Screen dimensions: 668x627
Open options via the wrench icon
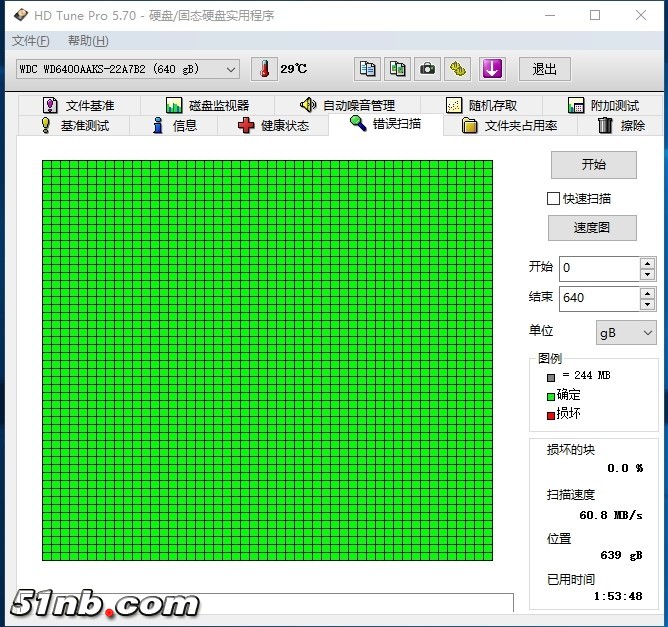pyautogui.click(x=459, y=69)
